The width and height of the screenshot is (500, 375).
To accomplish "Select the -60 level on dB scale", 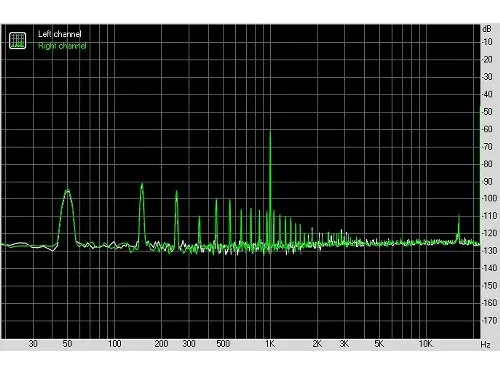I will (x=487, y=129).
